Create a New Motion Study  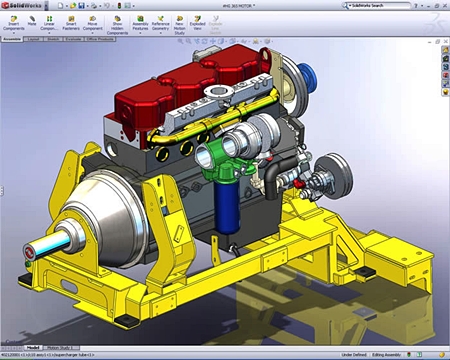179,25
